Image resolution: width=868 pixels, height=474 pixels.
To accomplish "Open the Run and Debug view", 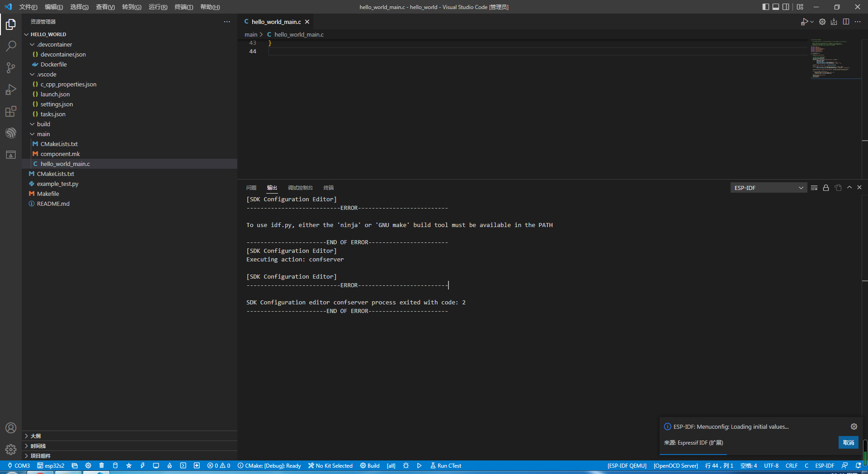I will coord(11,89).
